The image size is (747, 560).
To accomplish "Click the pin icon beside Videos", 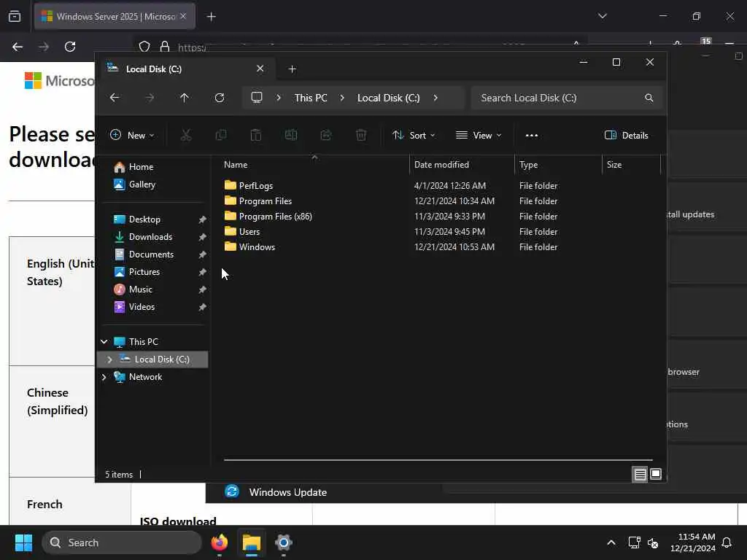I will pyautogui.click(x=203, y=307).
